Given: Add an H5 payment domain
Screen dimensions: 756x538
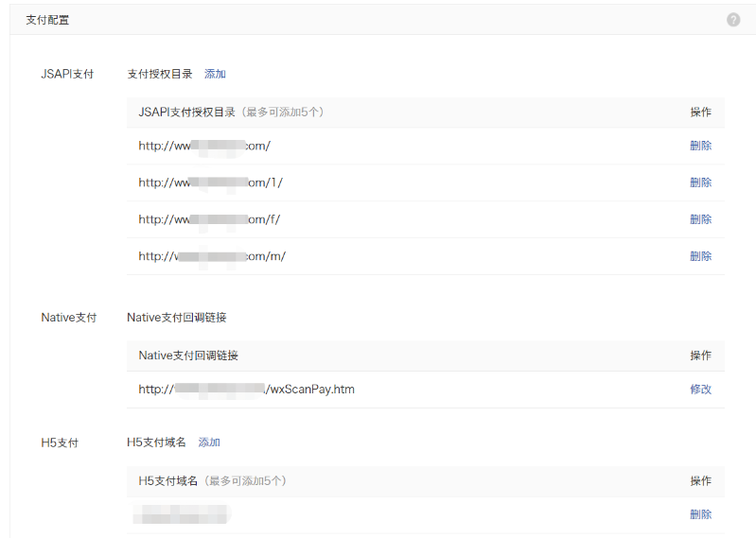Looking at the screenshot, I should pos(209,443).
